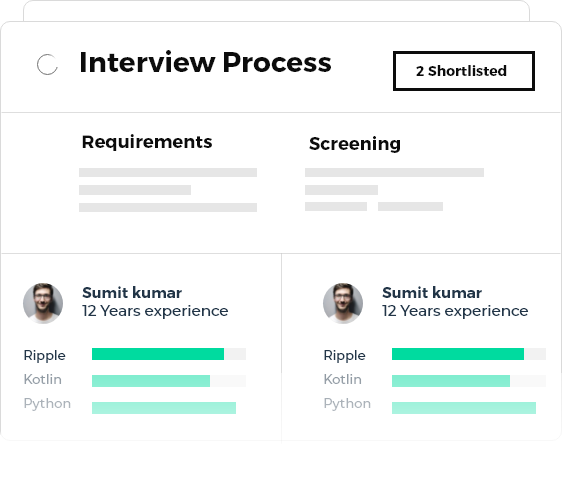Switch to the Screening section
This screenshot has height=486, width=571.
tap(355, 143)
